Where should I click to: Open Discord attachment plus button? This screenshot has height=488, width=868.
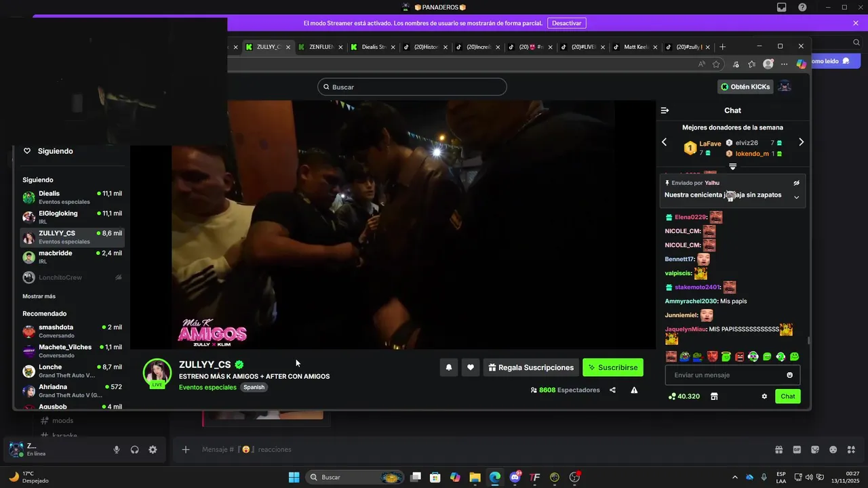(186, 449)
